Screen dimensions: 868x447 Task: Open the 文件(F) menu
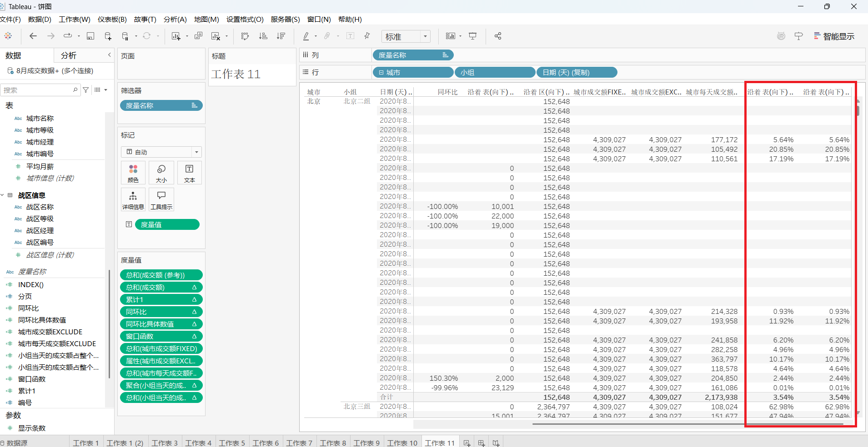[x=10, y=19]
